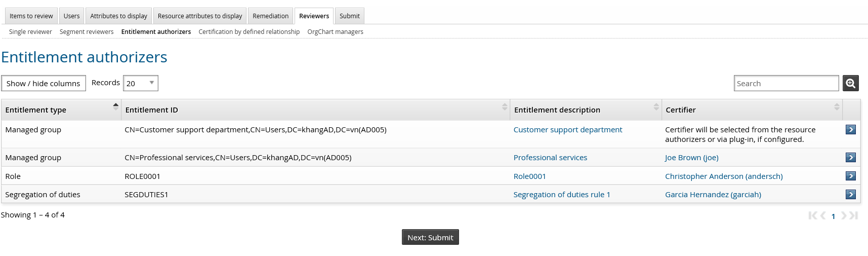Click next page pagination arrow
The width and height of the screenshot is (868, 256).
coord(844,215)
